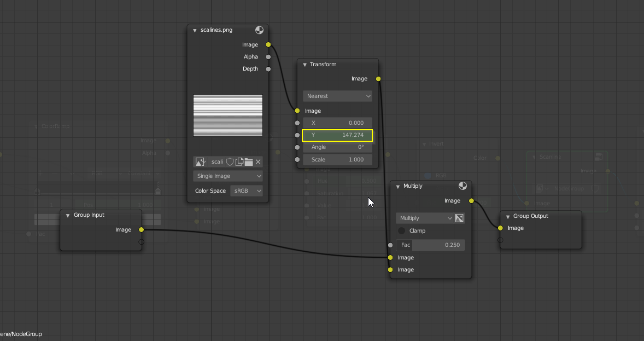The image size is (644, 341).
Task: Collapse the Group Input node
Action: click(x=68, y=215)
